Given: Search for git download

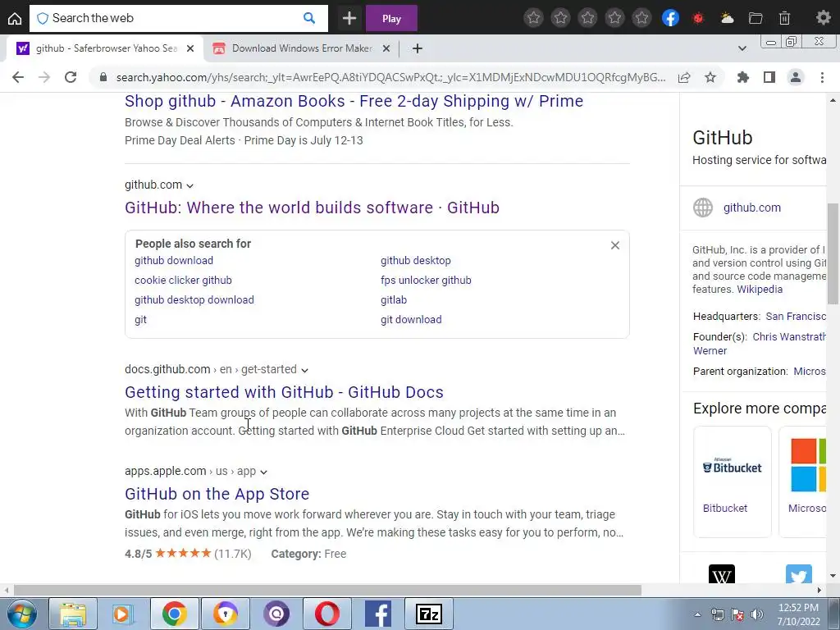Looking at the screenshot, I should (411, 320).
